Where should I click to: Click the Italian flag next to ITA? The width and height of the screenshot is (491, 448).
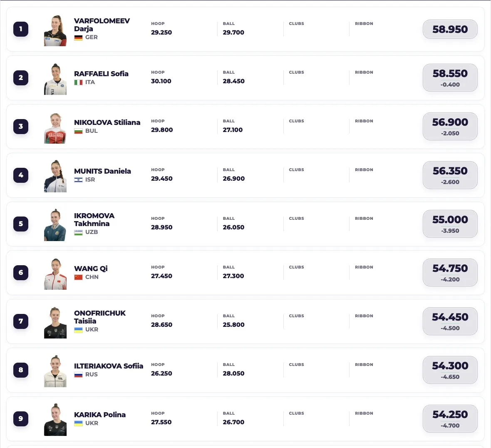[x=78, y=82]
